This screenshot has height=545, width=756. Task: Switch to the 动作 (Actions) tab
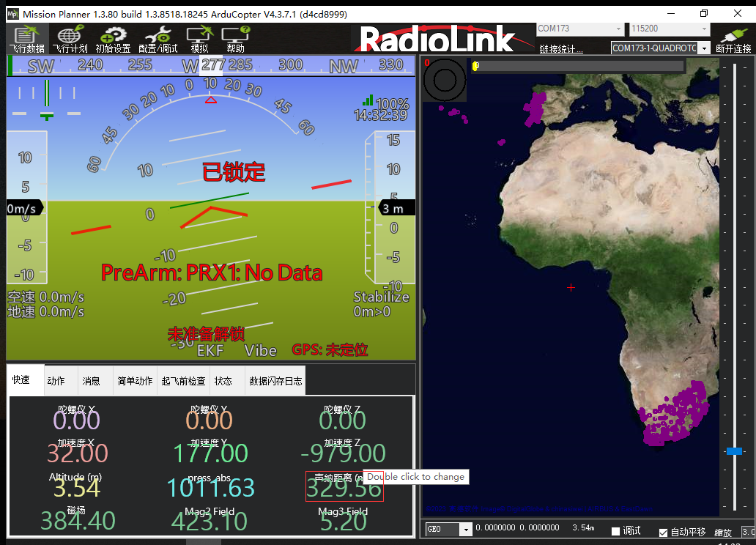click(x=56, y=381)
